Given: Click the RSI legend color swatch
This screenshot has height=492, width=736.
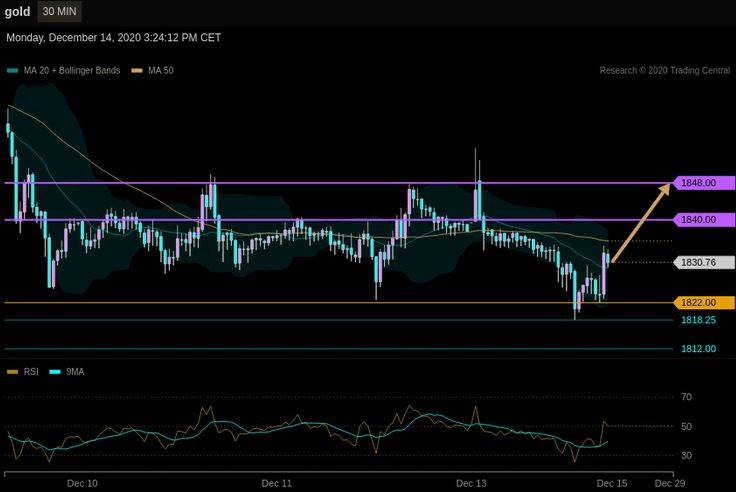Looking at the screenshot, I should tap(13, 372).
